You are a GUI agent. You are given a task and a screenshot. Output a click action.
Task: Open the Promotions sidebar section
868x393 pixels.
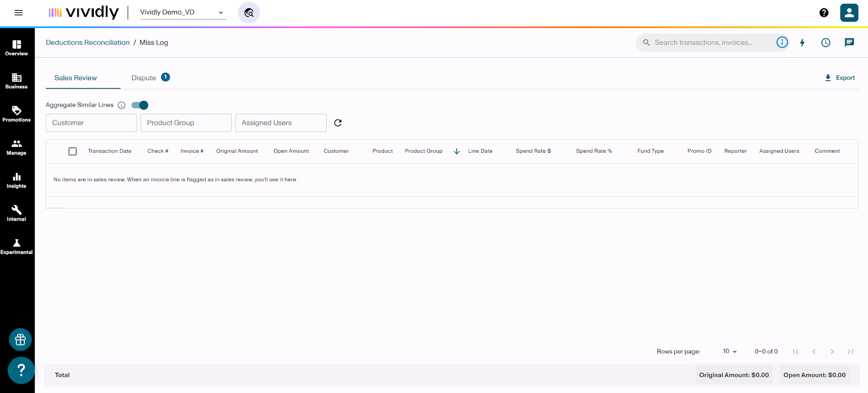pyautogui.click(x=16, y=114)
